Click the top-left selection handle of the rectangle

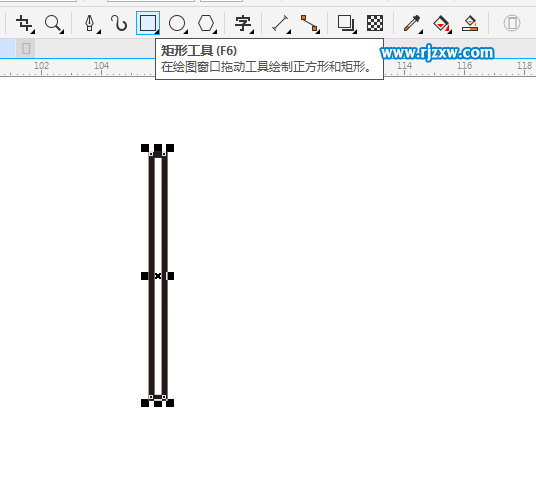tap(145, 148)
